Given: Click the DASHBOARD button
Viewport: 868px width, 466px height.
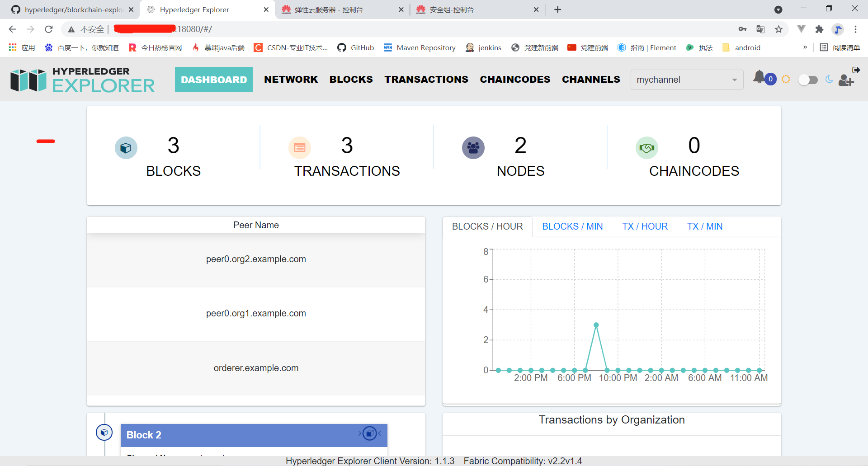Looking at the screenshot, I should pos(213,79).
